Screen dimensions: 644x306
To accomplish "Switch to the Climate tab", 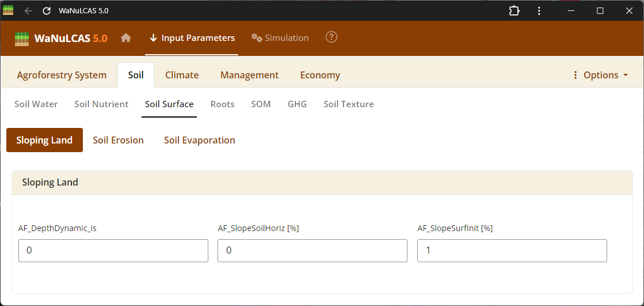I will [x=182, y=75].
